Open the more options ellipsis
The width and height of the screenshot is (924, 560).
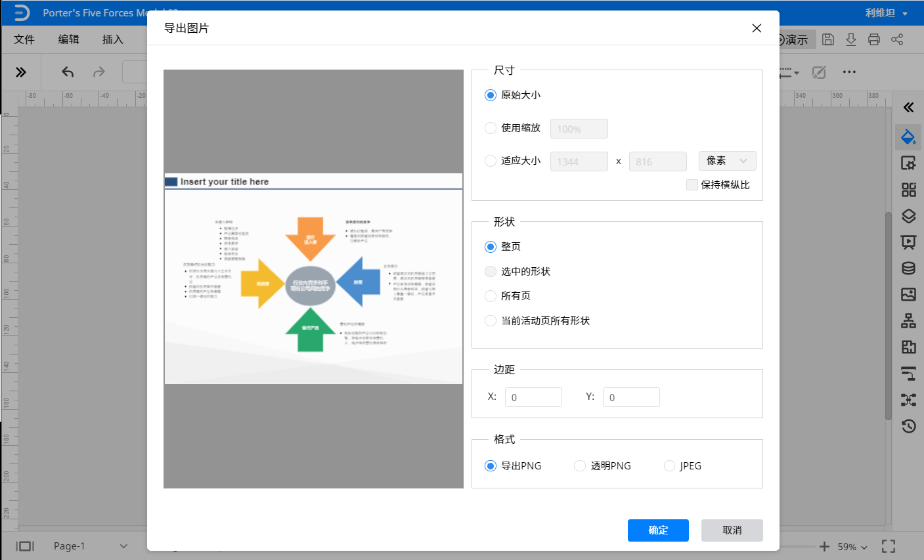(849, 72)
